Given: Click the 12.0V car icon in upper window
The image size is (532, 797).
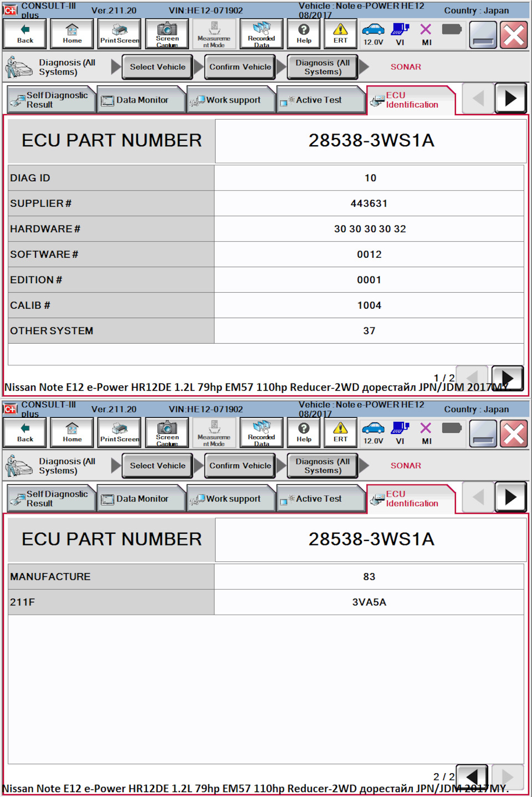Looking at the screenshot, I should tap(373, 33).
